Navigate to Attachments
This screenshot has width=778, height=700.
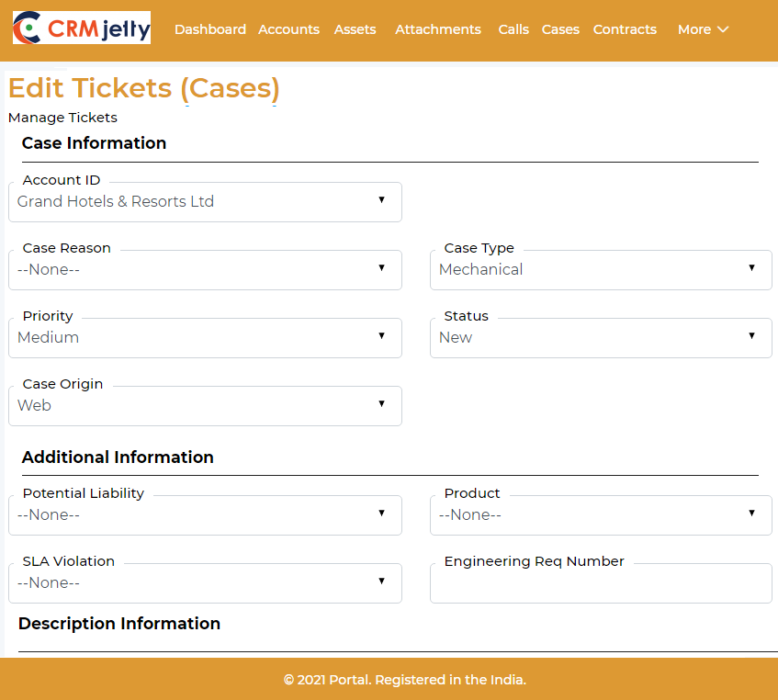click(x=438, y=29)
